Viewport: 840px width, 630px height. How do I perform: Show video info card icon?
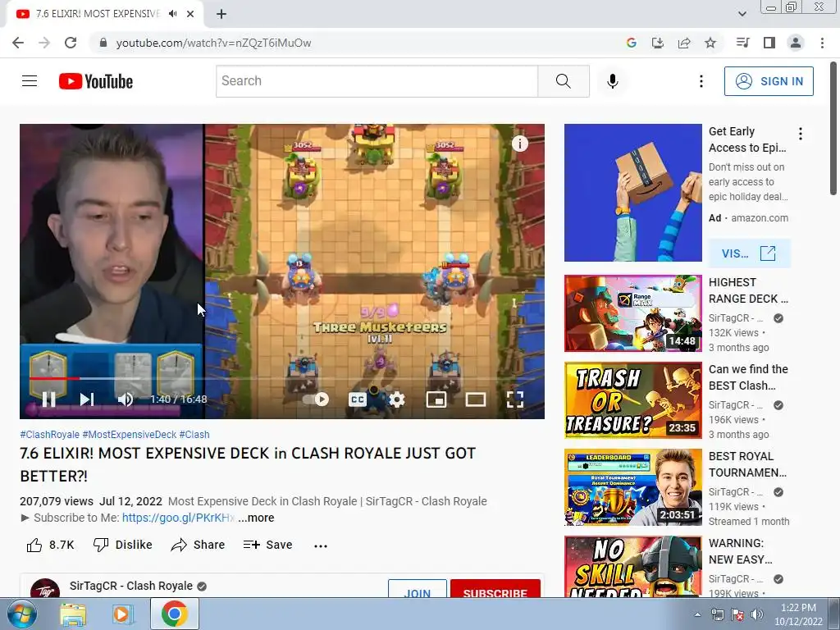pyautogui.click(x=519, y=144)
